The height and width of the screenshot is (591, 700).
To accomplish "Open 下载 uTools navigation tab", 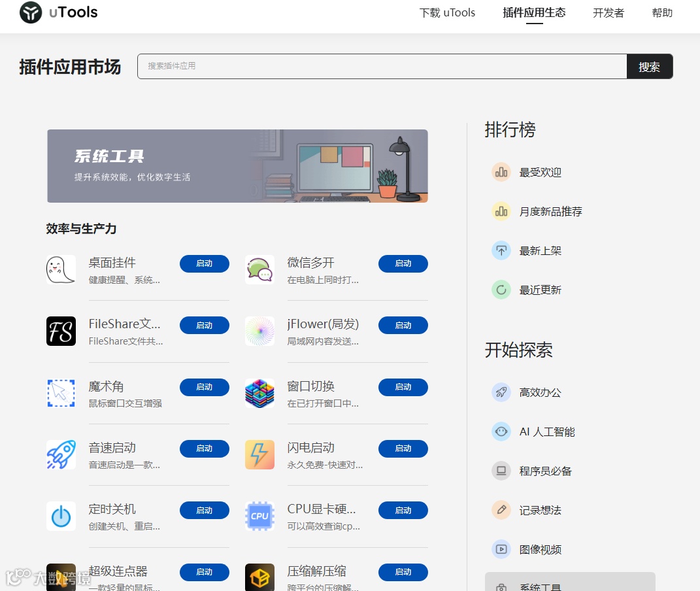I will point(447,13).
